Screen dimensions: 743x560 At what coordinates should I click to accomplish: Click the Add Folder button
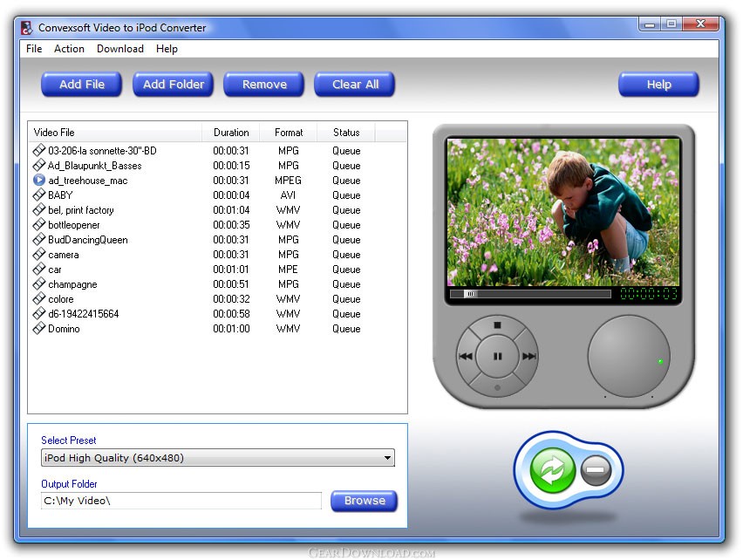(x=174, y=85)
